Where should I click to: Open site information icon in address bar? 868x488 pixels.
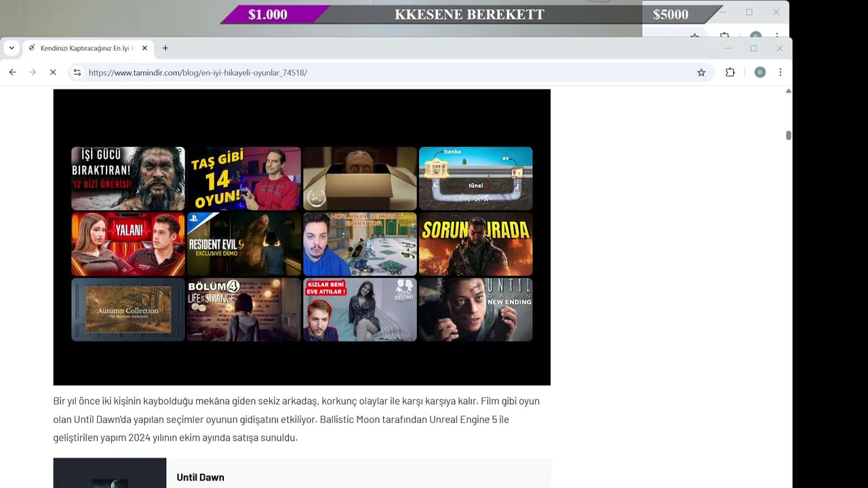[77, 73]
